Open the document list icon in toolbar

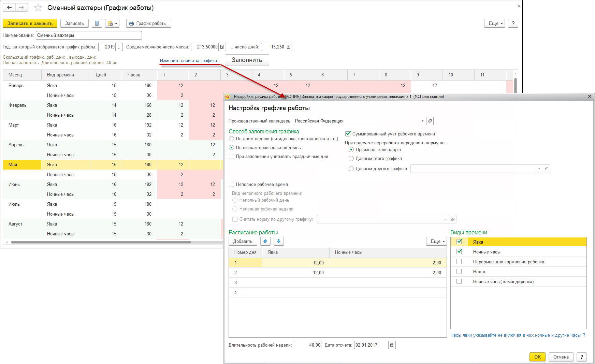coord(97,23)
